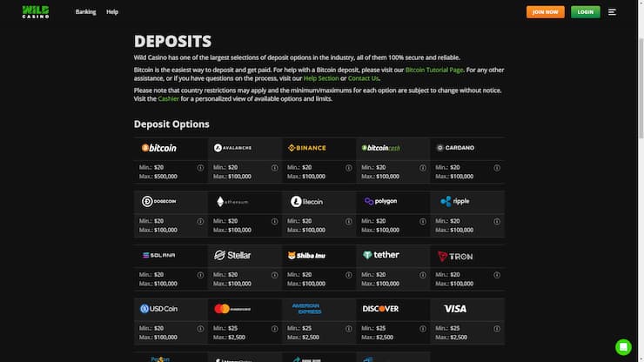This screenshot has height=362, width=644.
Task: Select the Bitcoin deposit logo
Action: (x=159, y=148)
